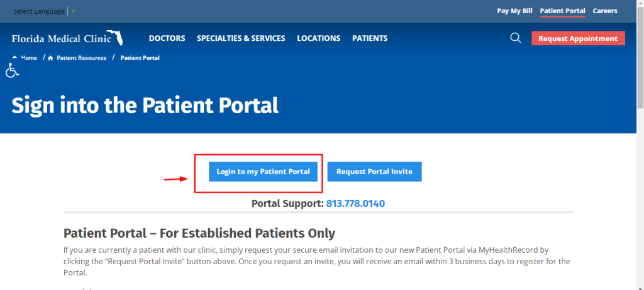The image size is (644, 290).
Task: Click the page vertical scrollbar thumb
Action: [640, 57]
